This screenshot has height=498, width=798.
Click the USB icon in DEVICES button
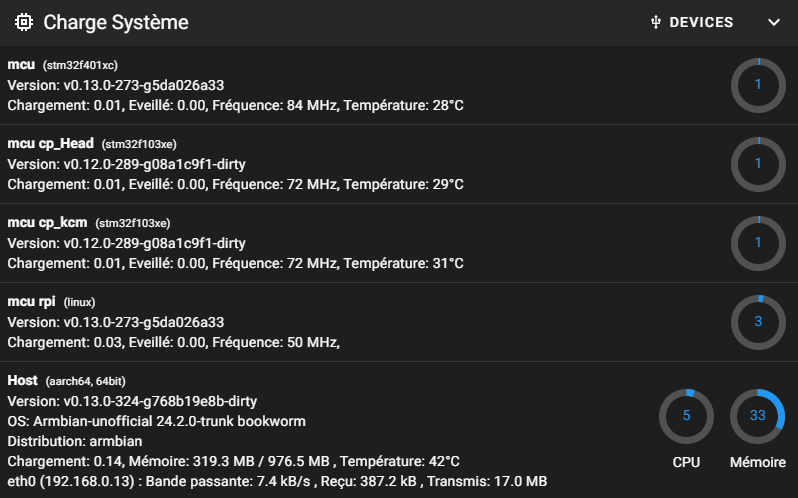coord(656,22)
